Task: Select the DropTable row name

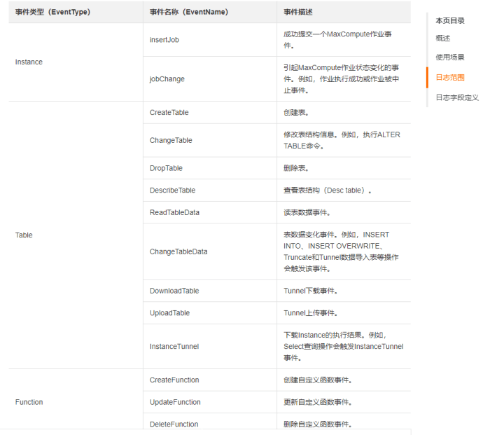Action: [166, 168]
